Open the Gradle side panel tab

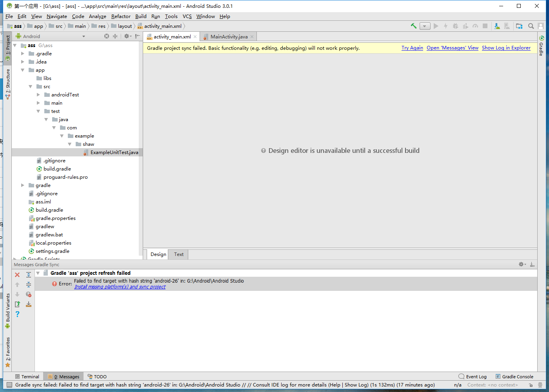coord(541,46)
